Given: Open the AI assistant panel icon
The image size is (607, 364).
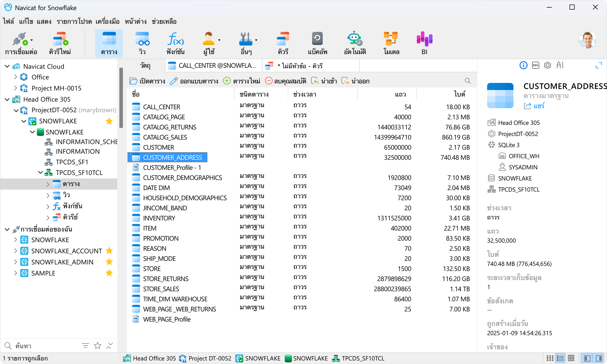Looking at the screenshot, I should pyautogui.click(x=560, y=65).
